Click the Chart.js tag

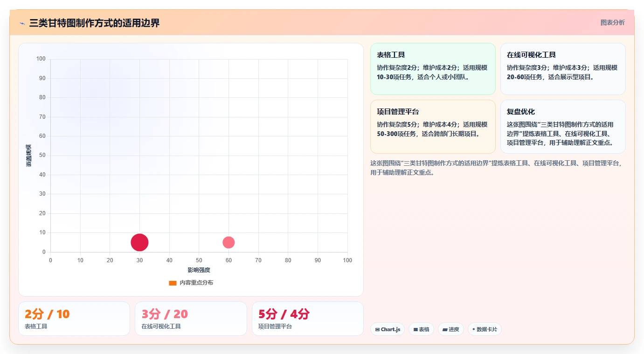tap(388, 329)
